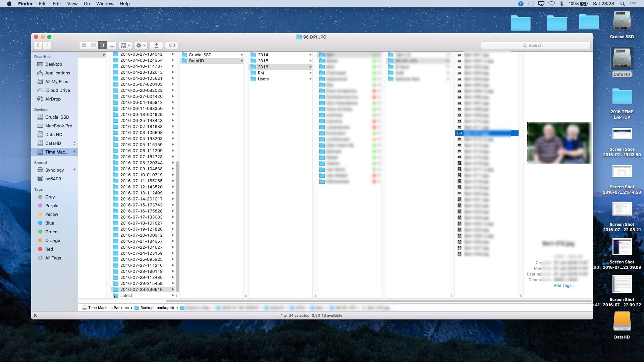Viewport: 644px width, 362px height.
Task: Click in the Search field
Action: (536, 45)
